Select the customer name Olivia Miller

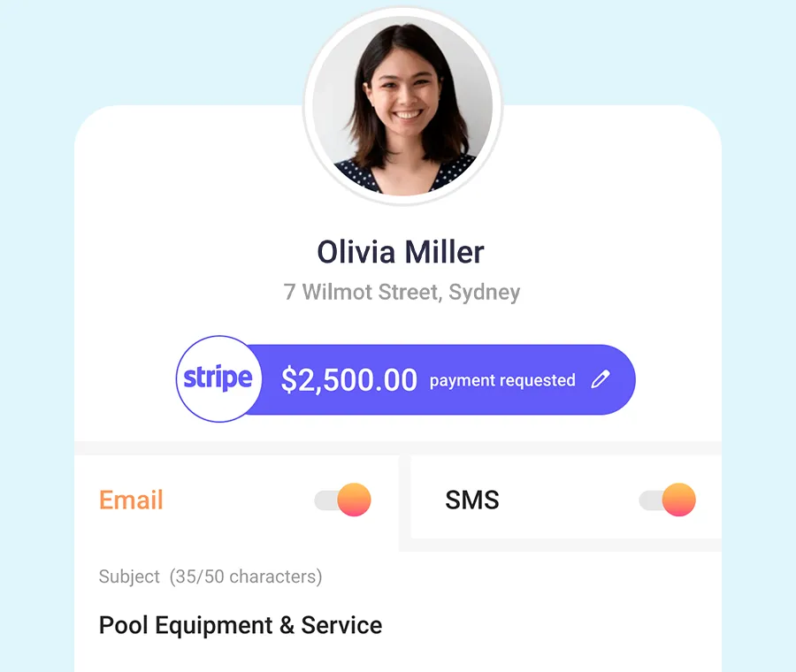coord(401,252)
